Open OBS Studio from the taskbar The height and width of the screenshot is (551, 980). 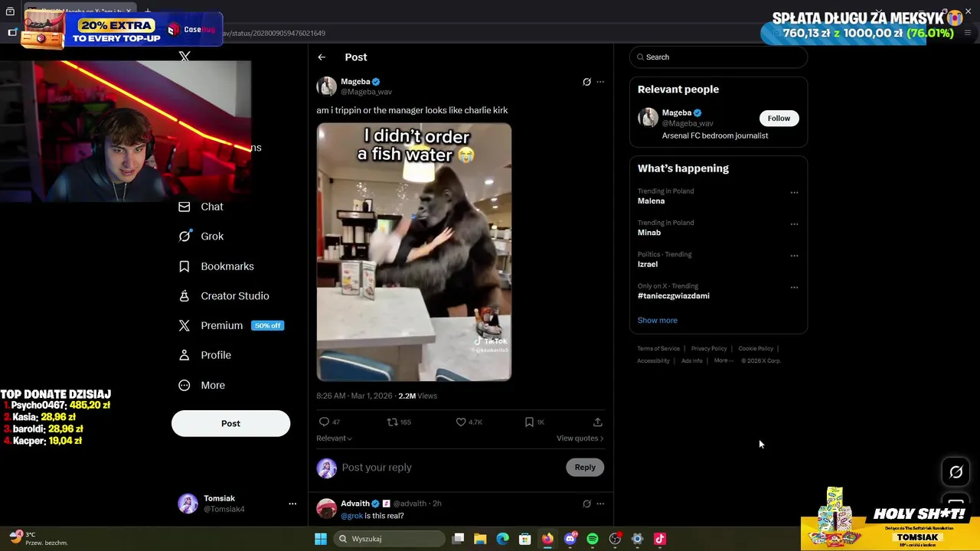click(x=615, y=539)
